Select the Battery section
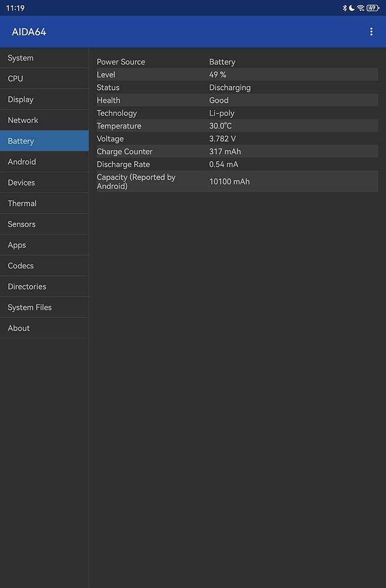386x588 pixels. pos(44,141)
